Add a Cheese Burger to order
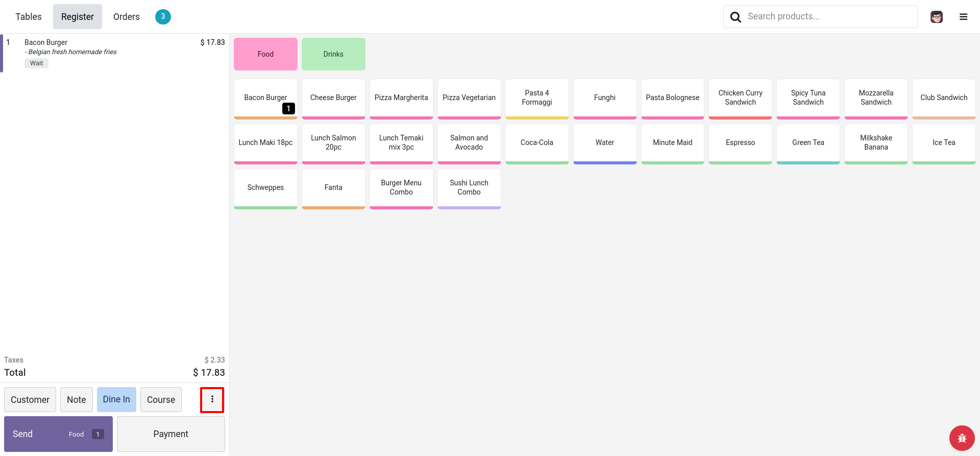 [333, 99]
